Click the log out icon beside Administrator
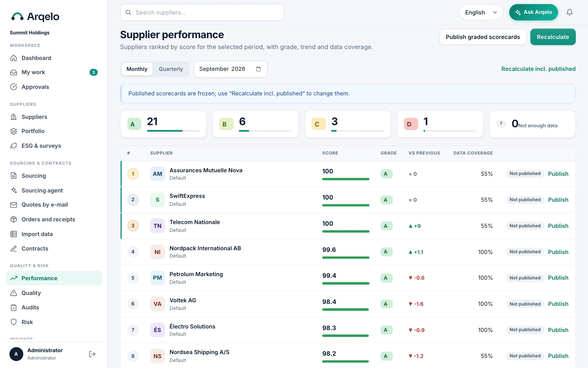588x368 pixels. (x=92, y=354)
